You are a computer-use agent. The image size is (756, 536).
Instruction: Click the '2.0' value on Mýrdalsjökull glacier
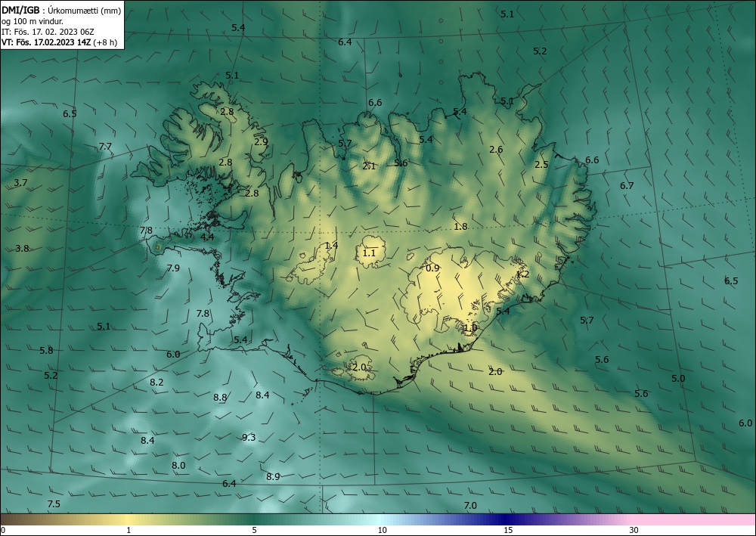click(359, 367)
